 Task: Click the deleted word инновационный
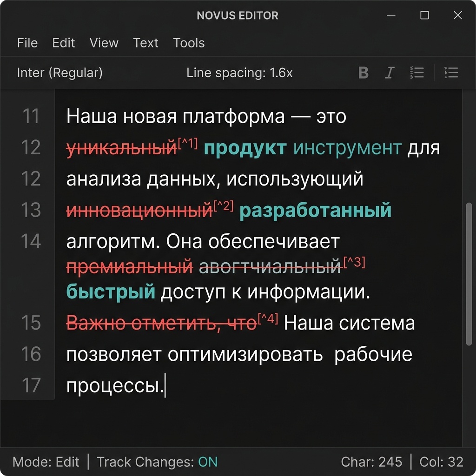[139, 211]
